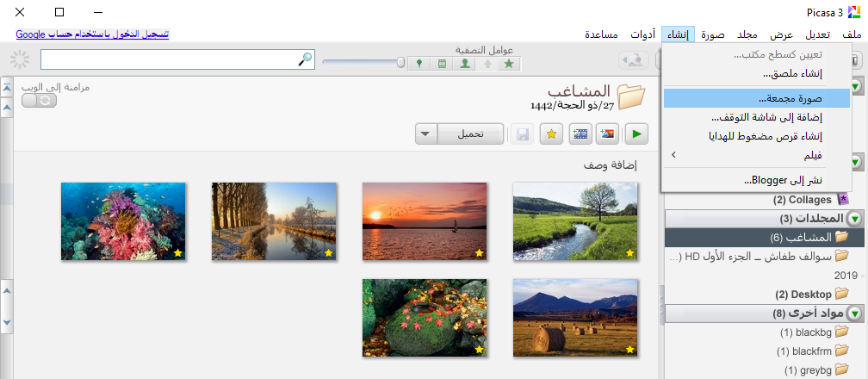The height and width of the screenshot is (379, 868).
Task: Click the purple Collages album icon
Action: click(842, 199)
